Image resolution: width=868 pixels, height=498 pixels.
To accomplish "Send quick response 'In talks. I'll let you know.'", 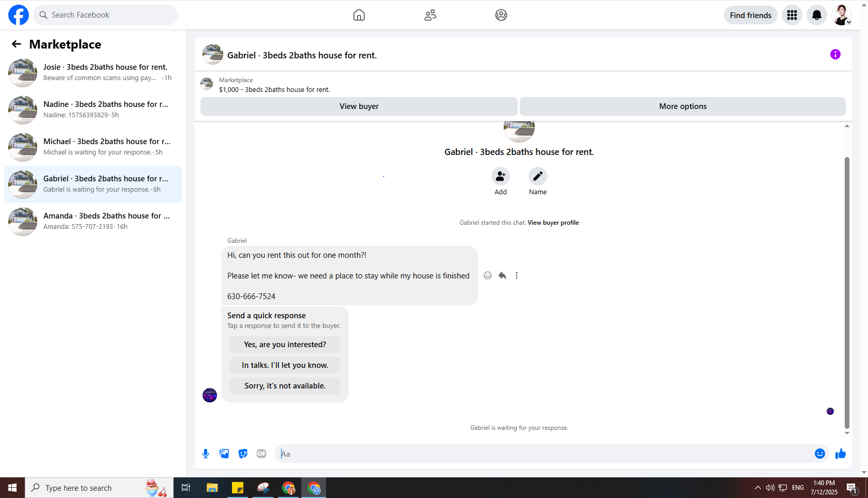I will click(x=285, y=365).
